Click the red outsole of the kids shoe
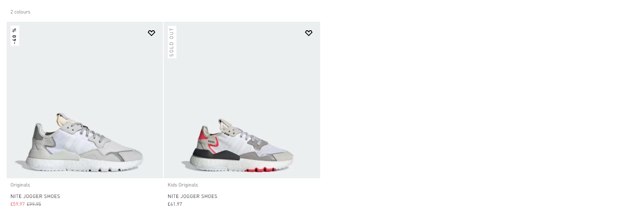Viewport: 644px width, 218px height. 261,169
